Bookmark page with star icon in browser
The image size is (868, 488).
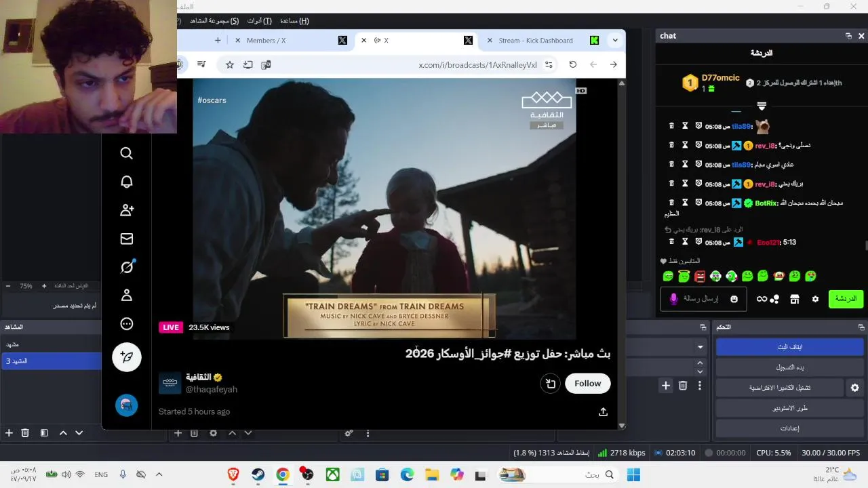(230, 64)
